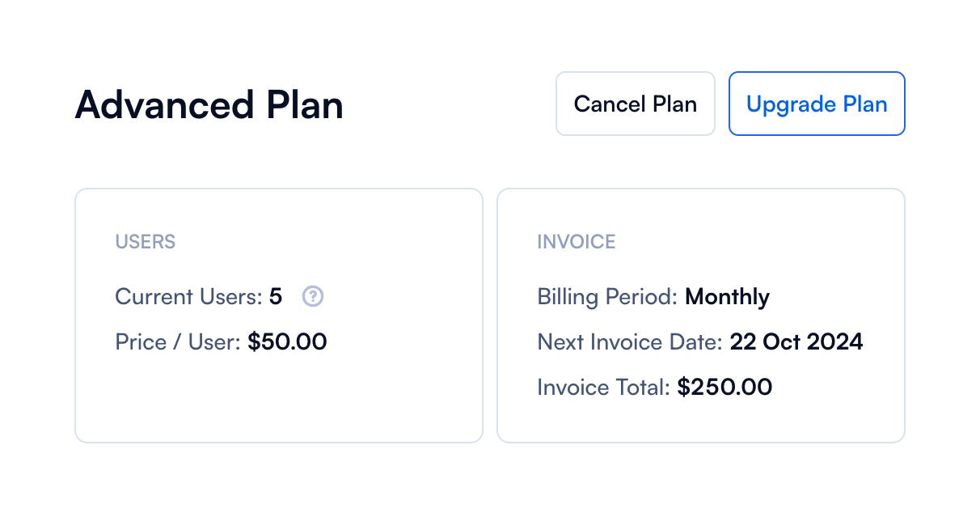Click the Next Invoice Date label
Viewport: 980px width, 513px height.
(630, 342)
